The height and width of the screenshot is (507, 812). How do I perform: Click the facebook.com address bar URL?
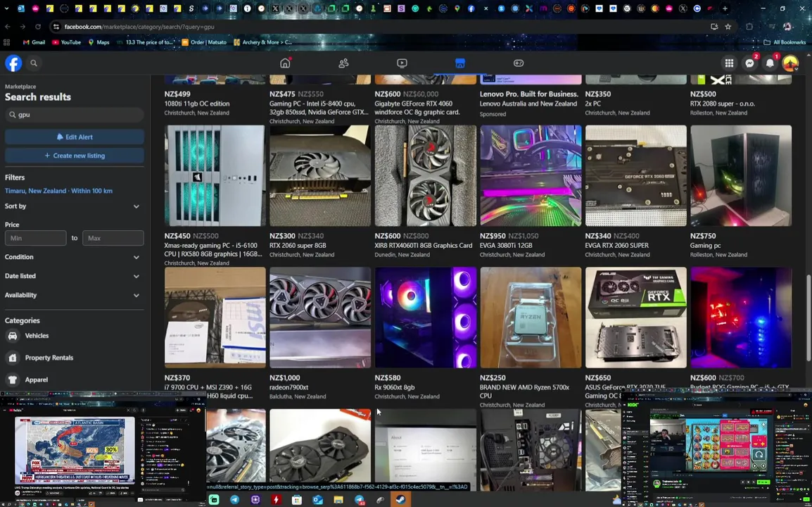(x=139, y=27)
